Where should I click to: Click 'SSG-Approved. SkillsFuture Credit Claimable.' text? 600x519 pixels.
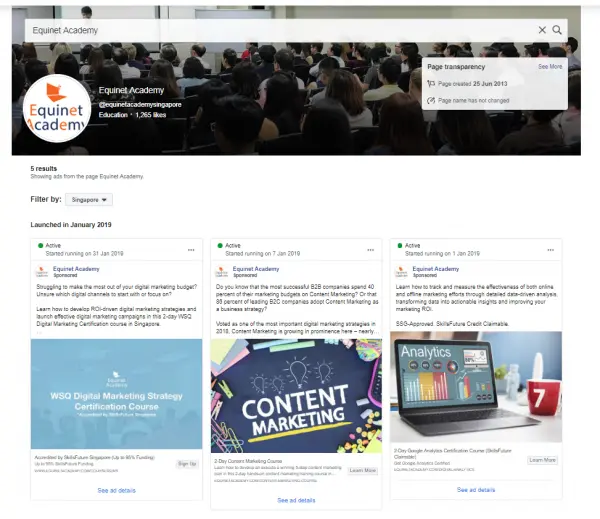pyautogui.click(x=452, y=324)
